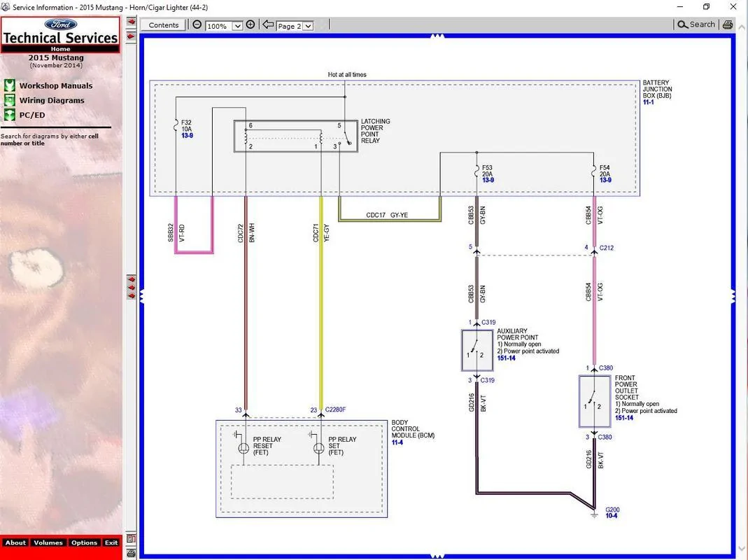Viewport: 748px width, 560px height.
Task: Click the green Wiring Diagrams icon
Action: click(x=10, y=100)
